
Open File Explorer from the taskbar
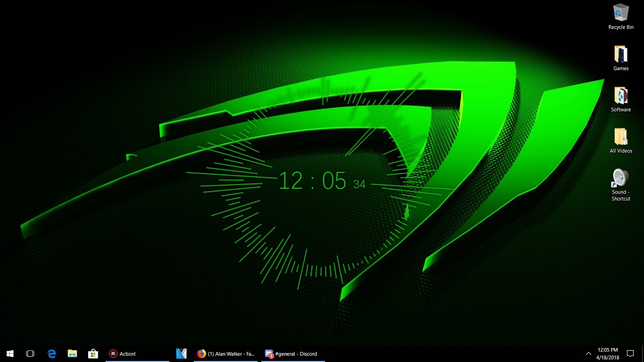(72, 353)
